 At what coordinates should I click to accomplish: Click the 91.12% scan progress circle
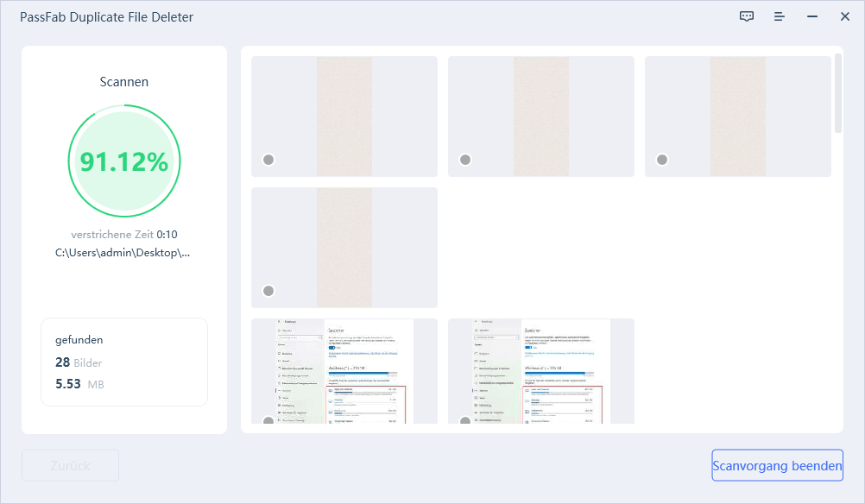pos(123,161)
